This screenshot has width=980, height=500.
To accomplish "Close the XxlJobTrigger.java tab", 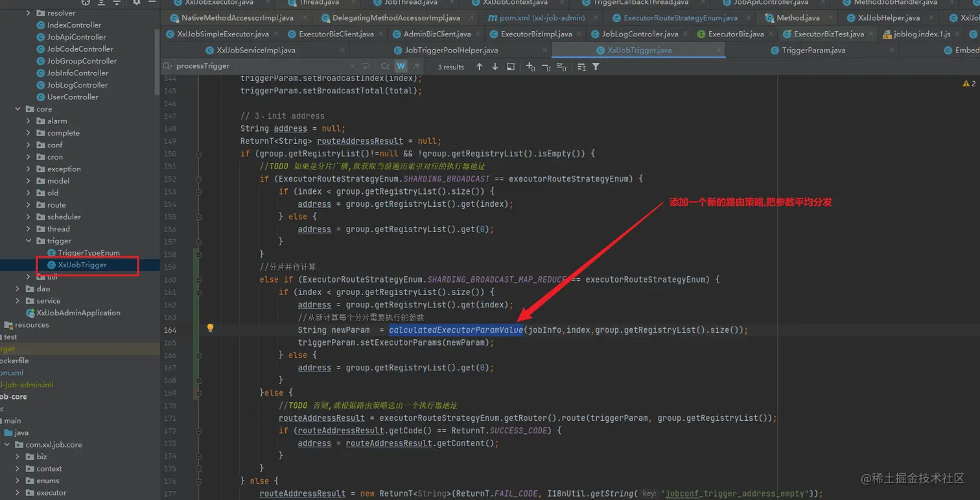I will pos(719,50).
